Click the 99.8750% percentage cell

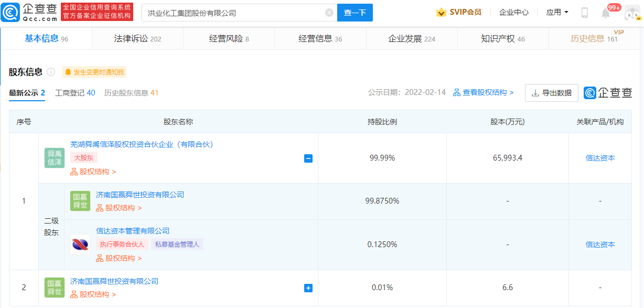(382, 201)
